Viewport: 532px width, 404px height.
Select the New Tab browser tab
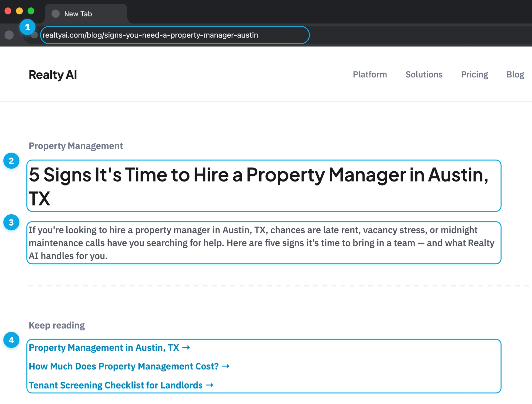click(x=86, y=14)
